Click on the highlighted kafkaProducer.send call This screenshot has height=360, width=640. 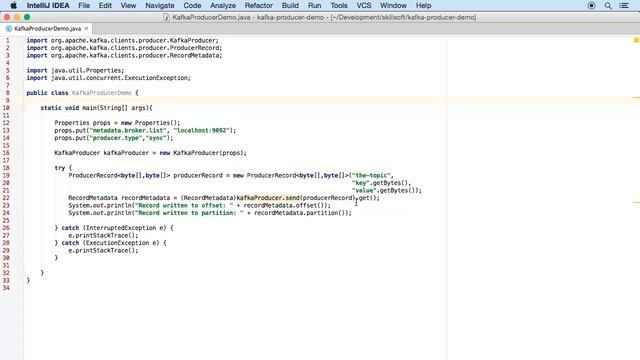coord(268,198)
